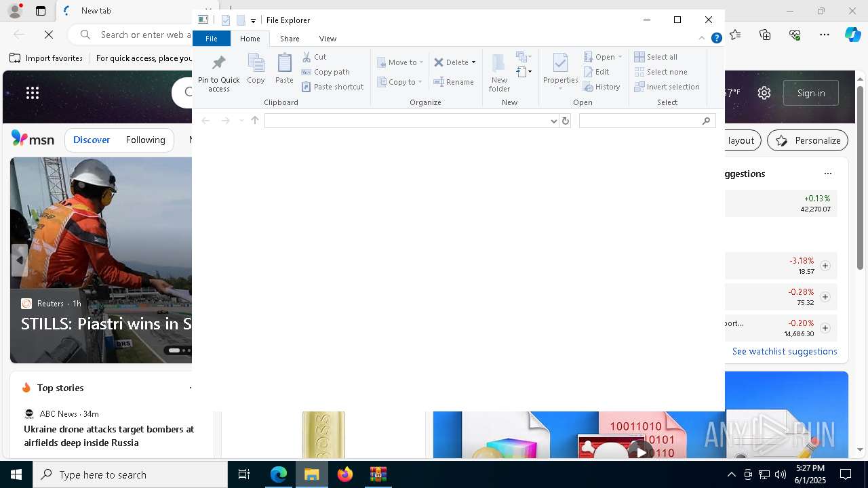Click previous slide arrow on news carousel

pyautogui.click(x=19, y=260)
